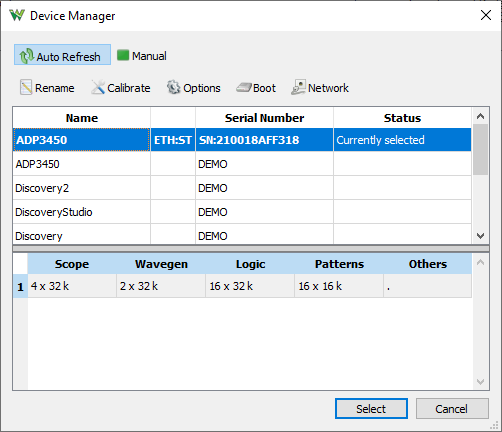Select the DiscoveryStudio device row

click(242, 212)
